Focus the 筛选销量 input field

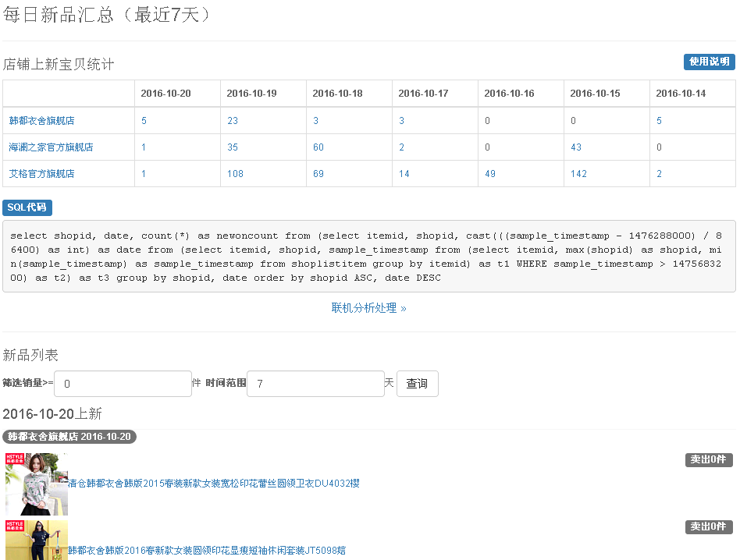tap(123, 384)
